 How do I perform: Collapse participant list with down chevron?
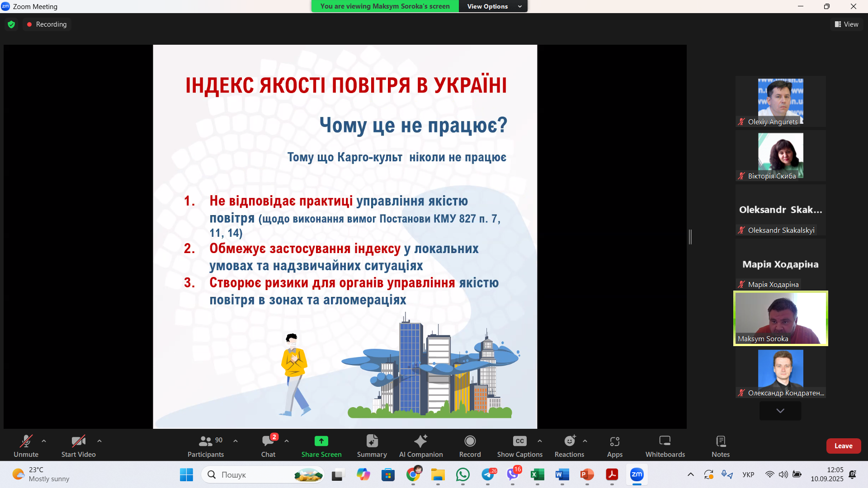tap(779, 411)
